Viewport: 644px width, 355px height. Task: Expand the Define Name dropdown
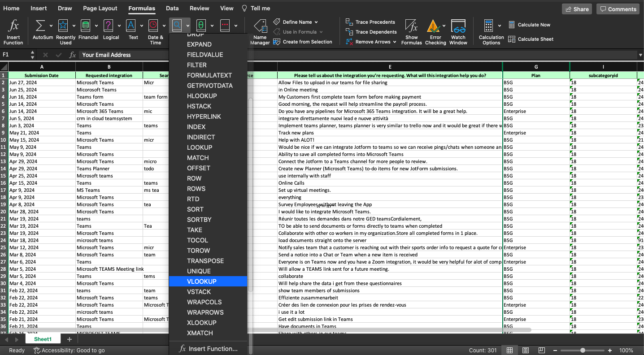click(x=316, y=22)
